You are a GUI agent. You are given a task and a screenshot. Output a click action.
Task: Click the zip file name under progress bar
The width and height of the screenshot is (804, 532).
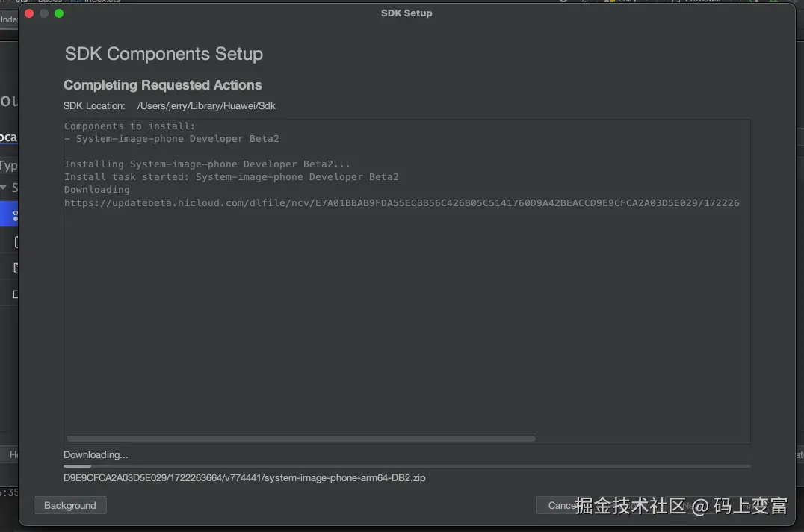coord(244,477)
